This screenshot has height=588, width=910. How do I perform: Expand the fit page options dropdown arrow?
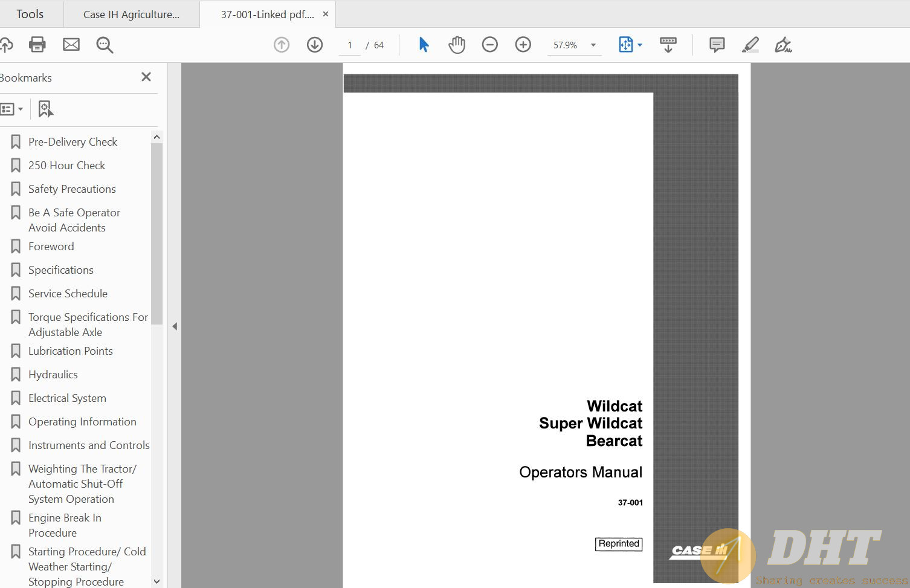[x=640, y=45]
